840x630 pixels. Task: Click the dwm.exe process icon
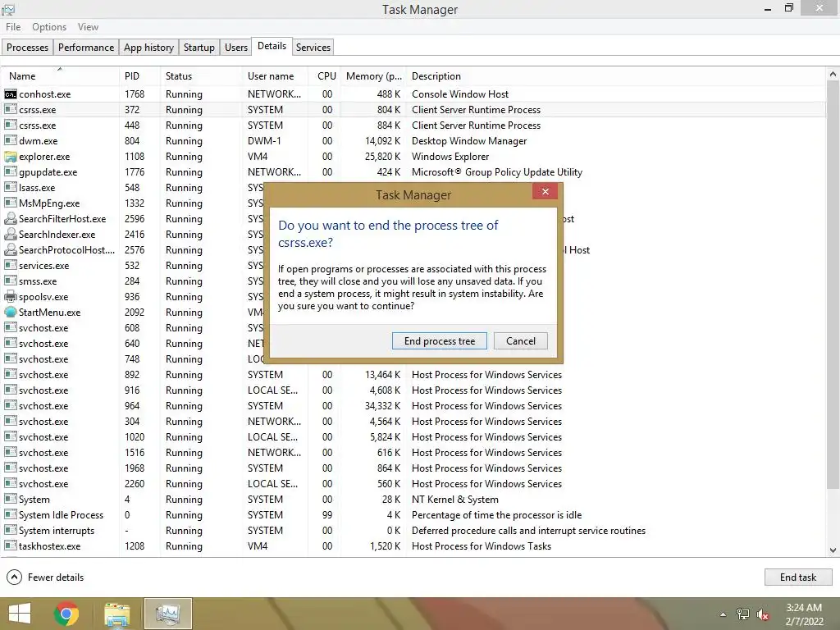pos(10,141)
